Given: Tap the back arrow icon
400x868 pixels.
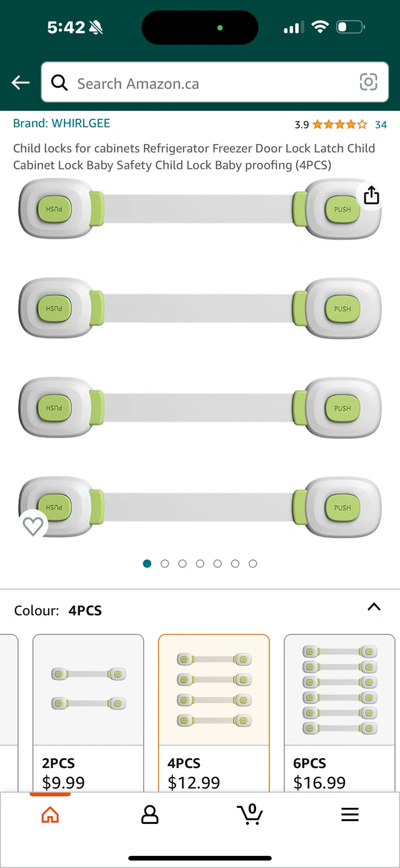Looking at the screenshot, I should [20, 83].
